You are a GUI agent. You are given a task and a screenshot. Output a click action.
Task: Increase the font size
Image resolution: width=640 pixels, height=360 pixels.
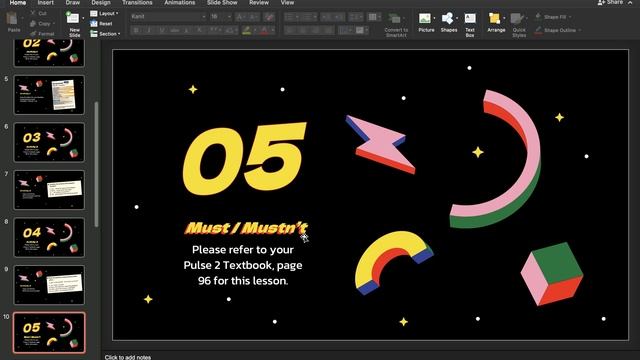[240, 17]
